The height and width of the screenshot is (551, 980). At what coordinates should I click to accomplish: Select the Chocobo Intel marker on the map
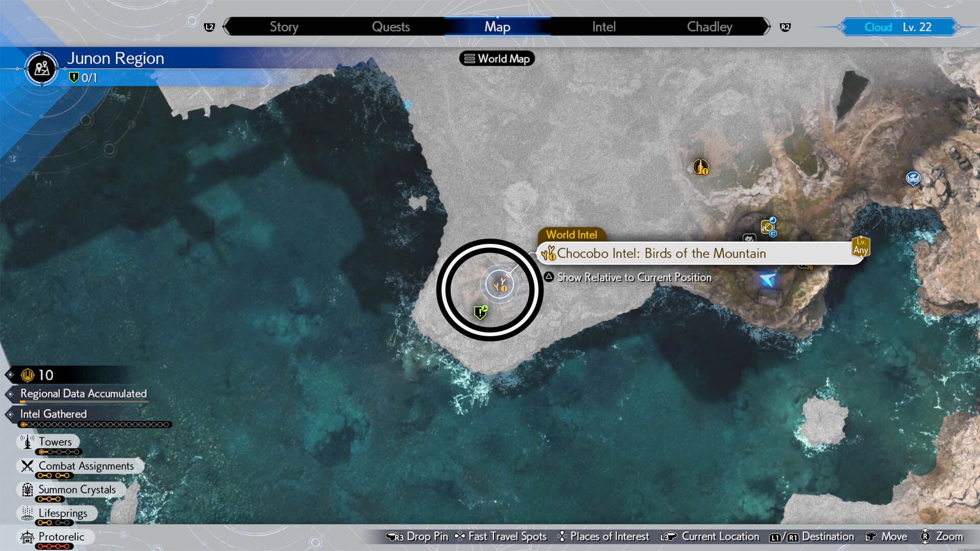coord(500,285)
